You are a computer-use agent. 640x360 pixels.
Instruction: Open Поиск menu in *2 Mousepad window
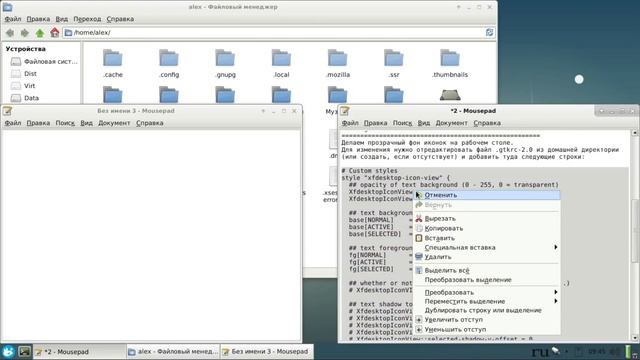point(402,123)
